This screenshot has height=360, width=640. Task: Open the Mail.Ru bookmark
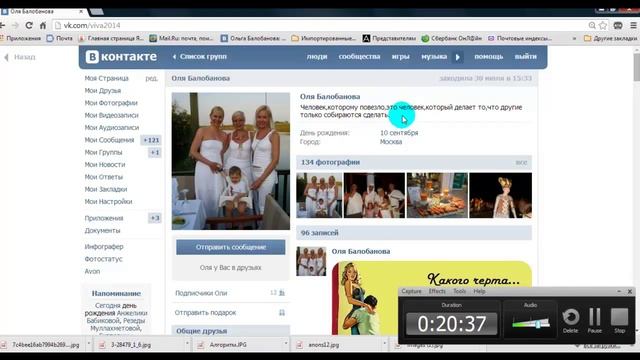pyautogui.click(x=181, y=38)
